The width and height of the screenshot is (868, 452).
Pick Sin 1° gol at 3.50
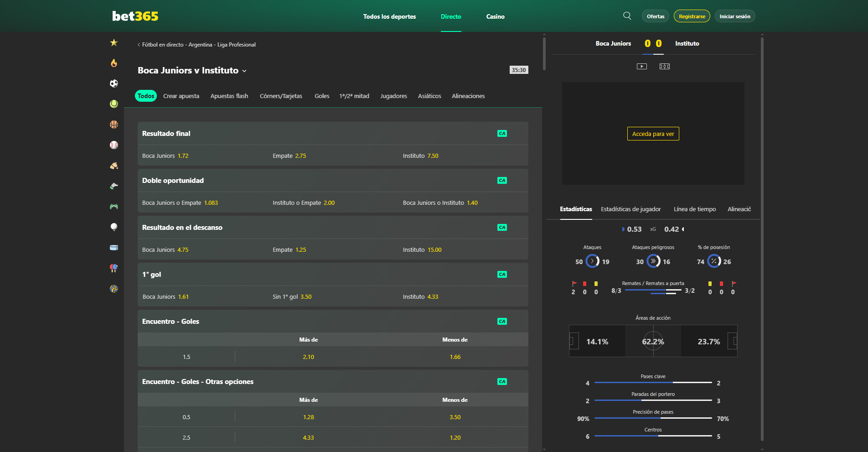(x=333, y=297)
